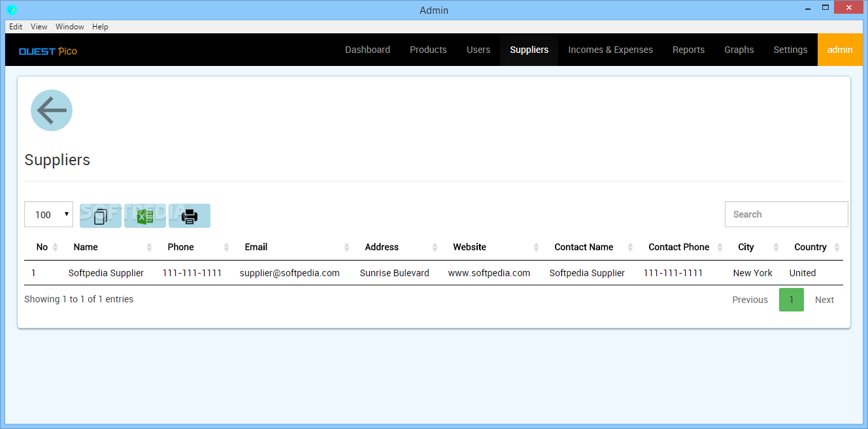The height and width of the screenshot is (429, 868).
Task: Close the Admin window
Action: click(849, 7)
